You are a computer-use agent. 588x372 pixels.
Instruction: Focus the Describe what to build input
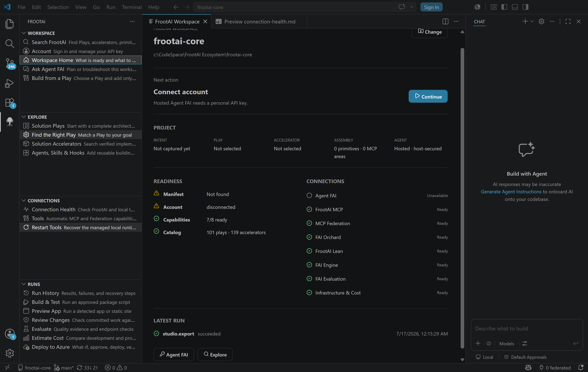coord(527,328)
